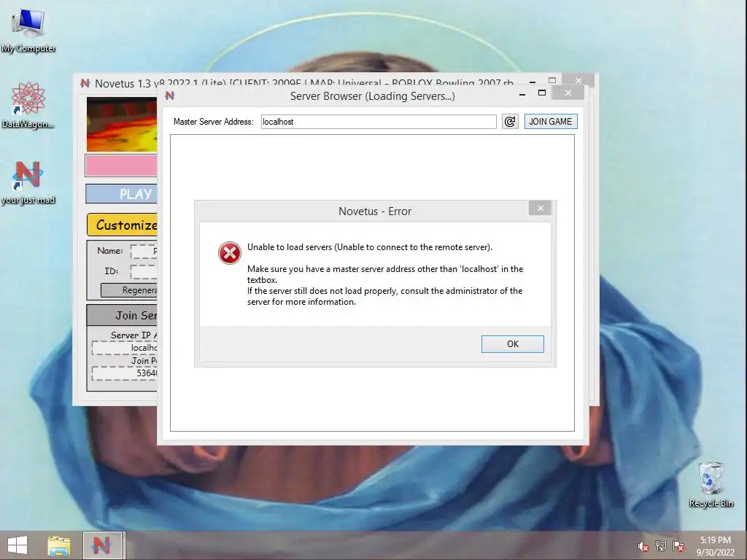Viewport: 747px width, 560px height.
Task: Click the 'Unable to load servers' message text
Action: (370, 247)
